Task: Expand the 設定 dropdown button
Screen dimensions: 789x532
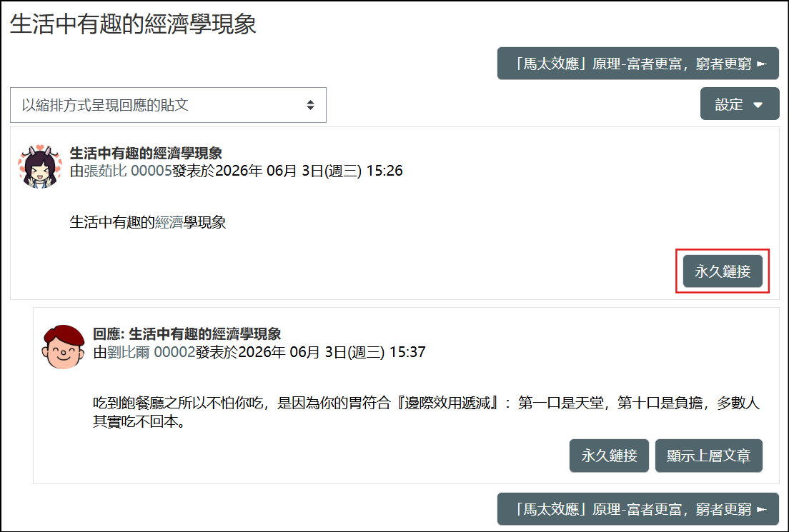Action: [x=739, y=104]
